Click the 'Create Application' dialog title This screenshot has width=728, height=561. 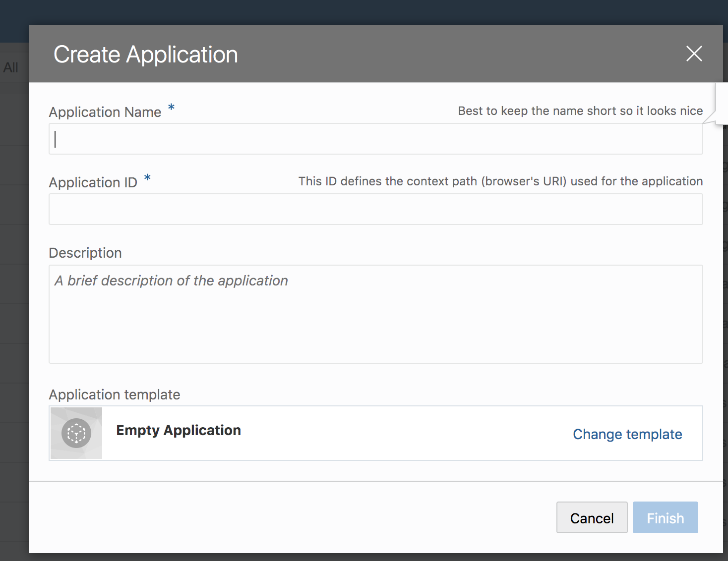coord(146,54)
